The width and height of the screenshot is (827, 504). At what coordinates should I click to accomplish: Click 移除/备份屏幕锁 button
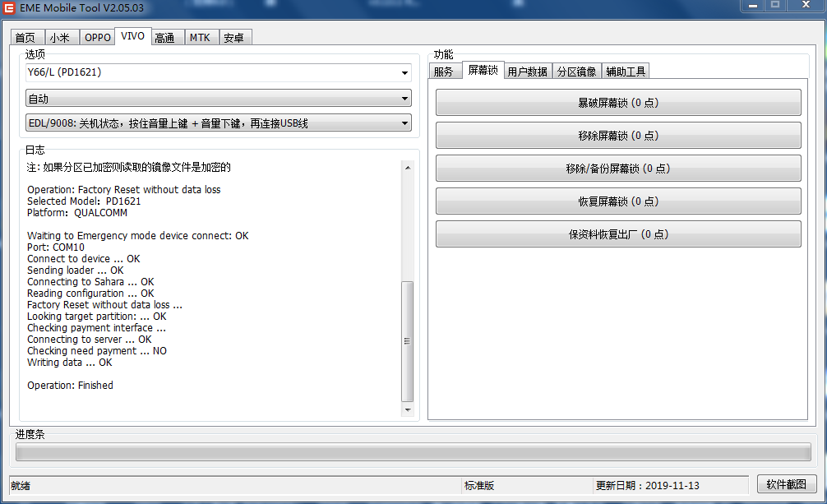coord(617,169)
